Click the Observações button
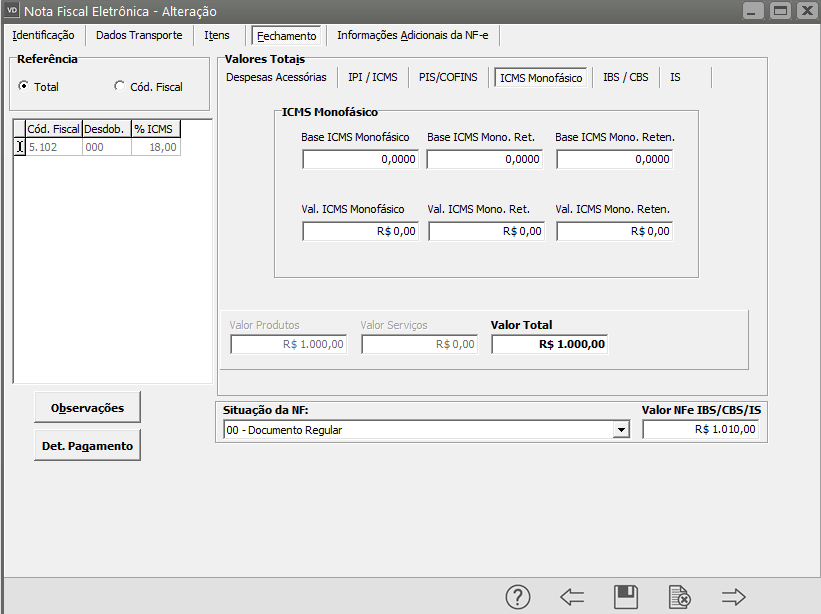The height and width of the screenshot is (614, 821). (x=87, y=408)
